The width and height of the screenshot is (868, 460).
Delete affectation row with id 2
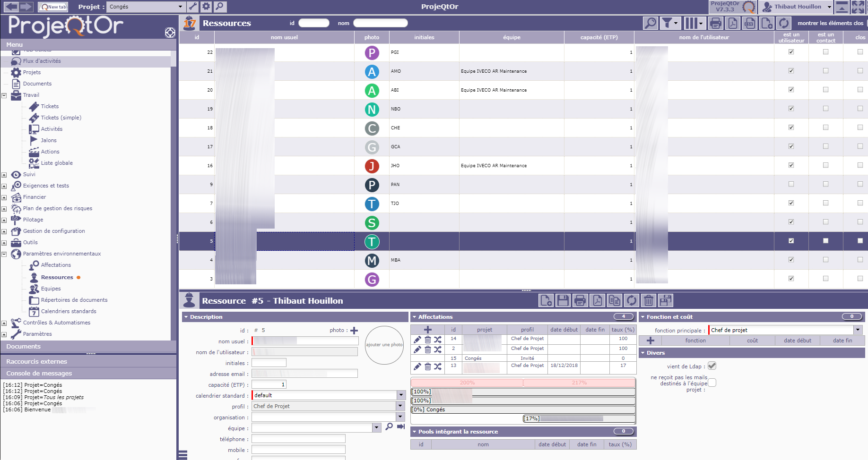[x=428, y=349]
